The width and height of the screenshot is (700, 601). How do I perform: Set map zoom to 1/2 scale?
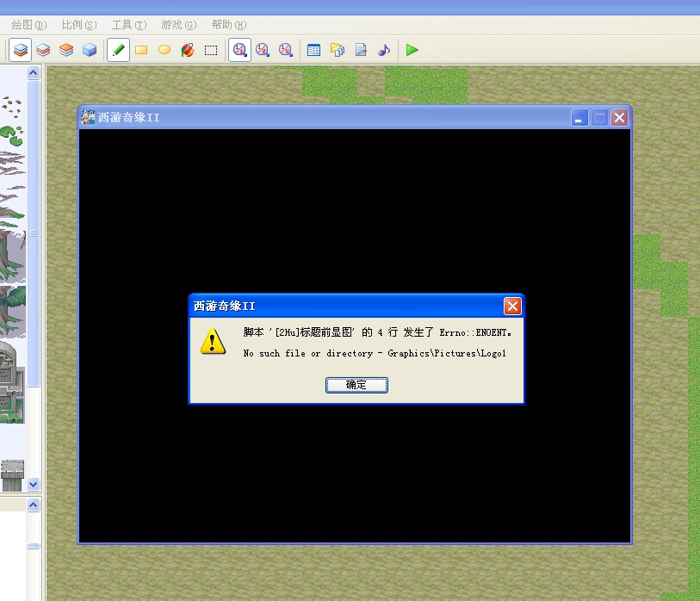263,50
